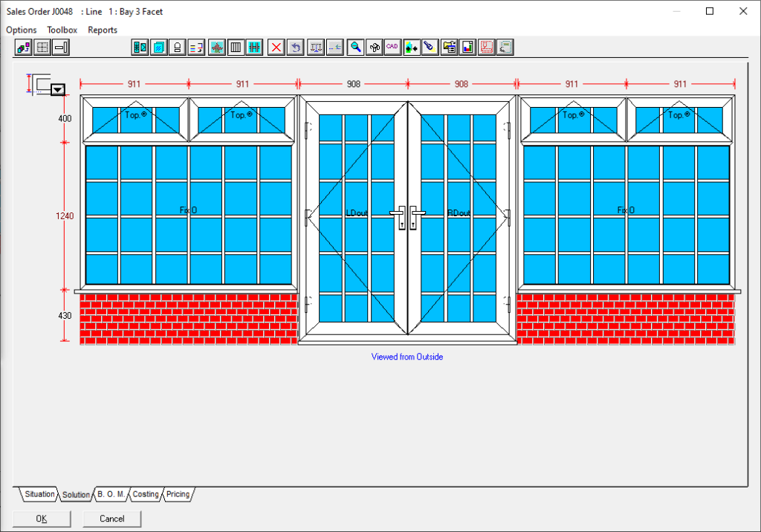Image resolution: width=761 pixels, height=532 pixels.
Task: Switch to the B. O. M. tab
Action: (111, 494)
